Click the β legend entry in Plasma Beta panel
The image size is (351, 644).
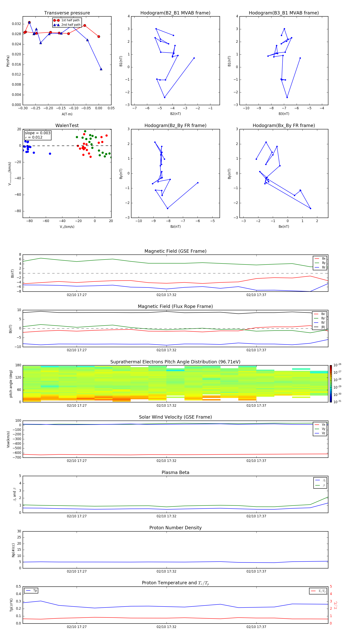click(320, 486)
